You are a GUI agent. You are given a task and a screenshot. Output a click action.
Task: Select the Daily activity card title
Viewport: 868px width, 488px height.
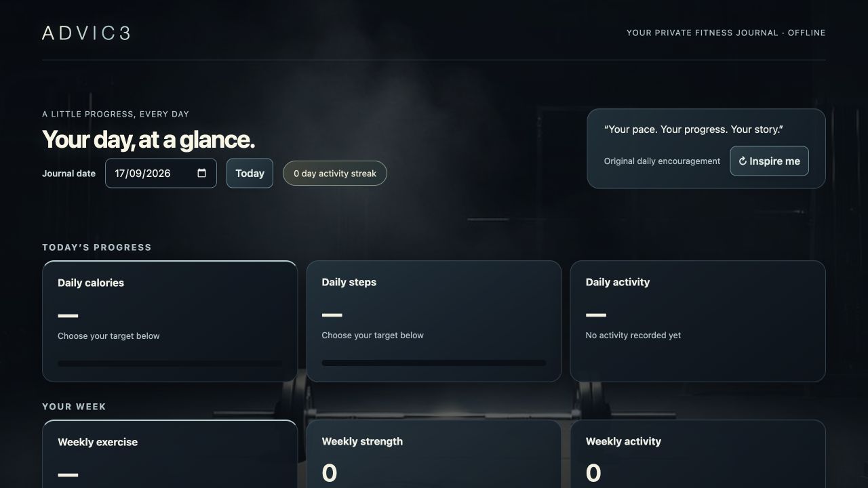coord(618,282)
